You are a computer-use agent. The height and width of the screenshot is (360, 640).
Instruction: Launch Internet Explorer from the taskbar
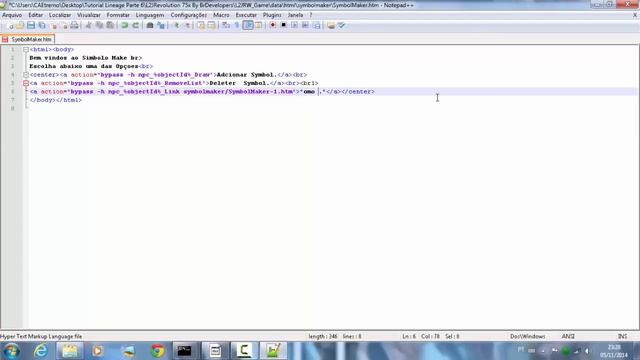[x=41, y=351]
